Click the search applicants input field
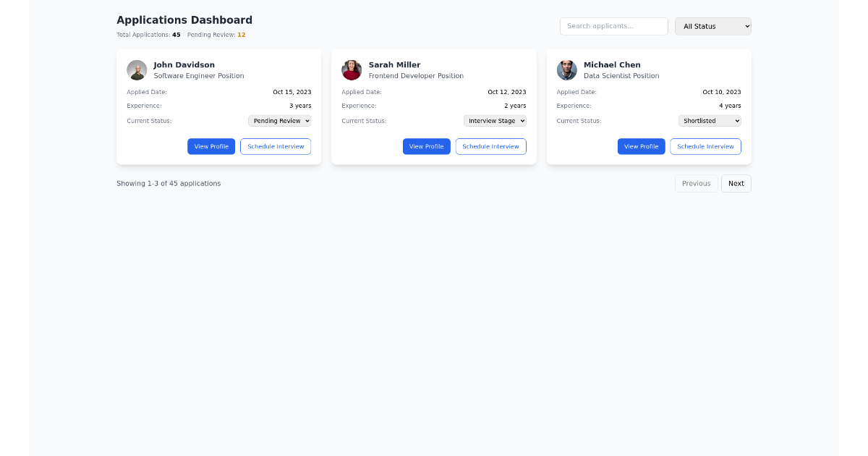This screenshot has height=456, width=868. pyautogui.click(x=613, y=25)
